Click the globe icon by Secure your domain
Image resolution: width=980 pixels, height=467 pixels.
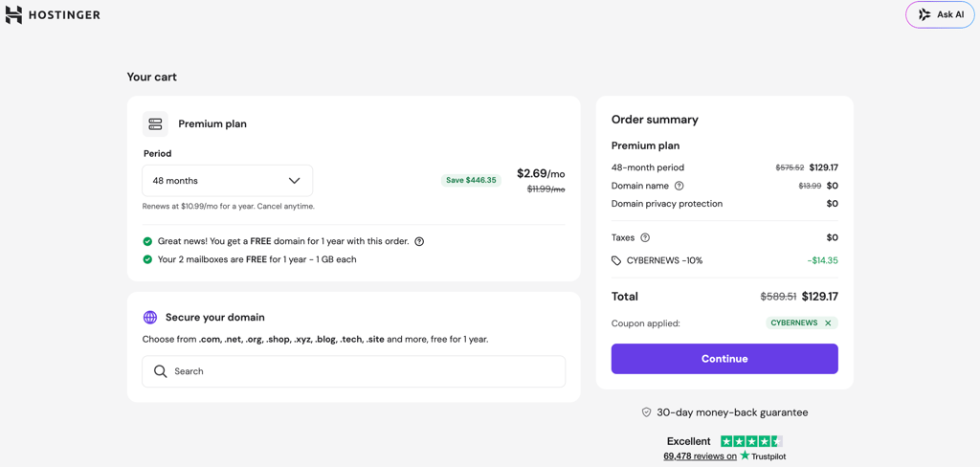point(150,317)
